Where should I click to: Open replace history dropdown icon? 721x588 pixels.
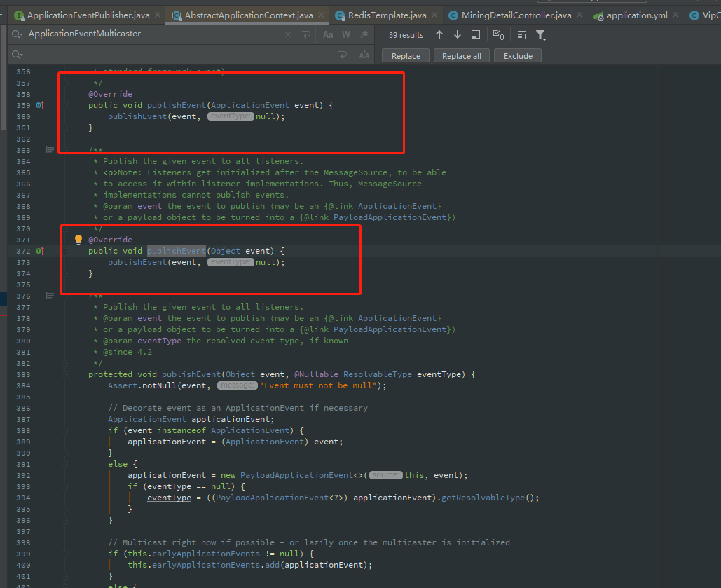tap(17, 55)
